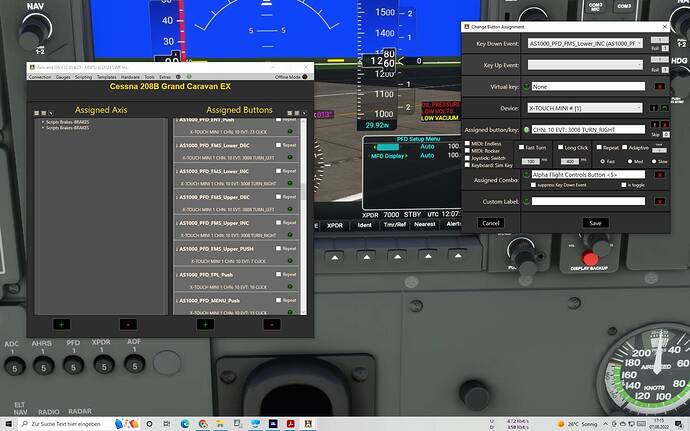Open the Tools menu

150,77
